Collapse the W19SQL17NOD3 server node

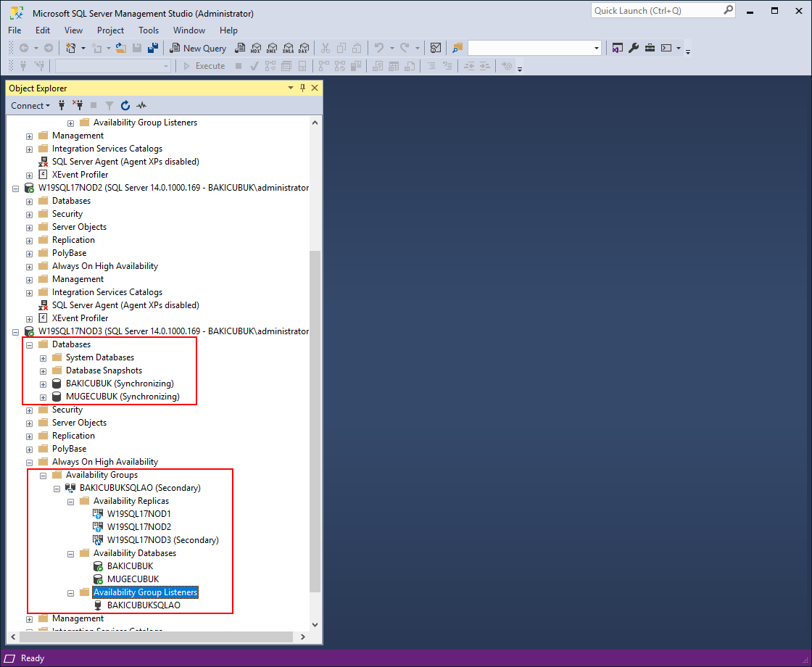click(x=15, y=332)
